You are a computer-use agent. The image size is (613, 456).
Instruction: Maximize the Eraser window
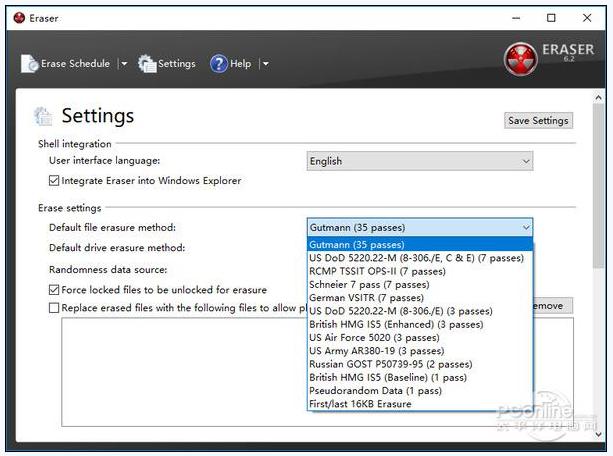pyautogui.click(x=551, y=18)
